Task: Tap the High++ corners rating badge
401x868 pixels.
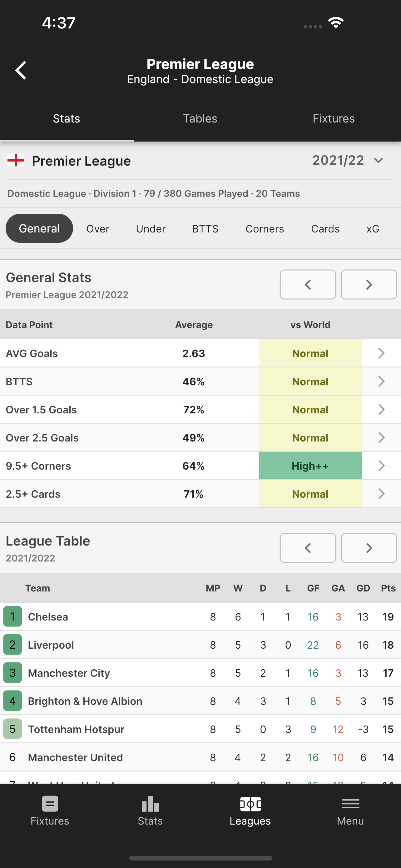Action: [310, 466]
